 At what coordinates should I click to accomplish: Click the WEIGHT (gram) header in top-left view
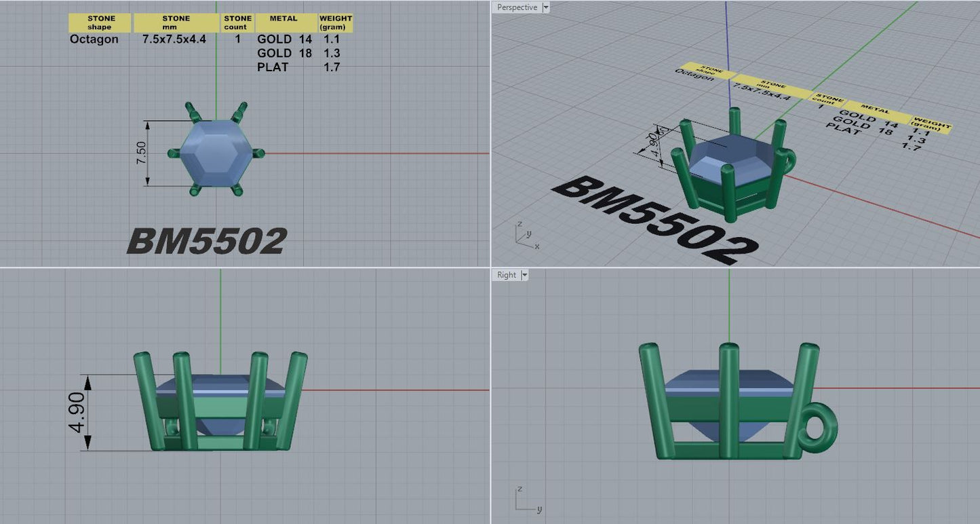tap(336, 23)
